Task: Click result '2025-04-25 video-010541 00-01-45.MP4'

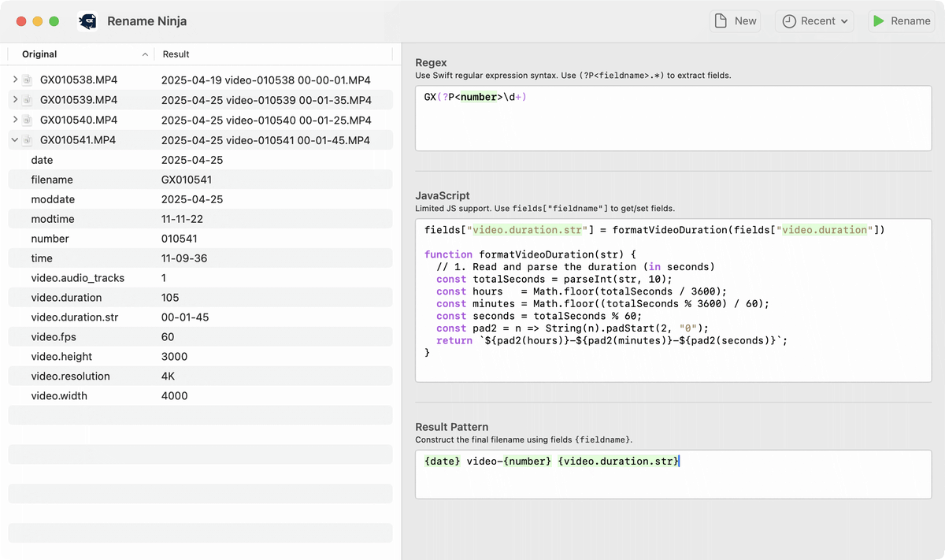Action: [265, 140]
